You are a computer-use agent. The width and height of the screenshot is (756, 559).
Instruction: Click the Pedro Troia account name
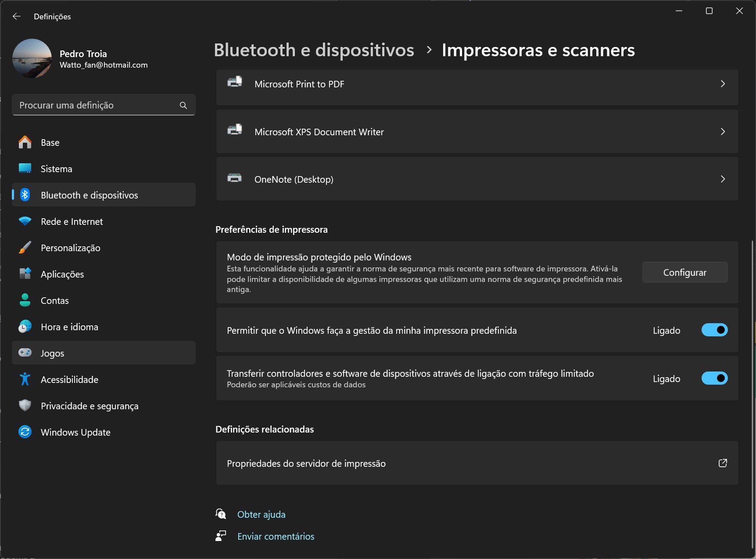[x=83, y=54]
